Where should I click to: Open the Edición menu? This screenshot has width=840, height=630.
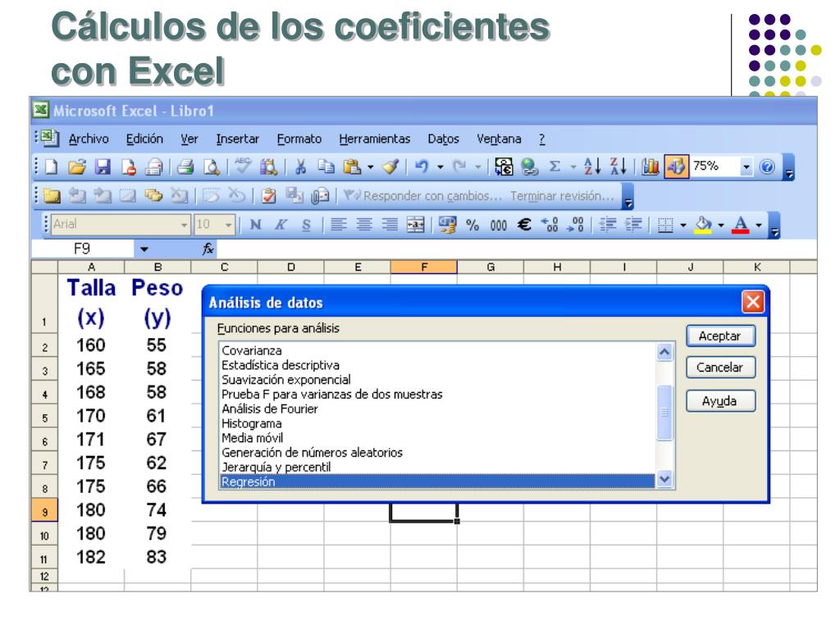click(x=144, y=139)
